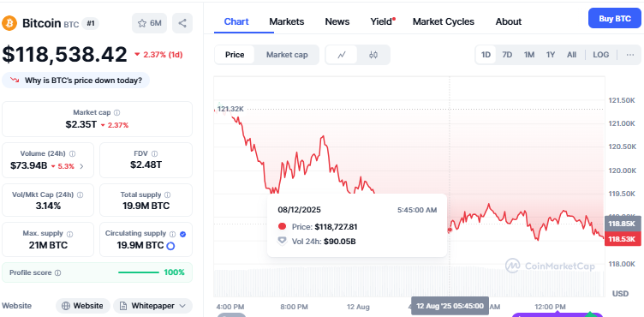Add Bitcoin to watchlist with the star button

150,23
